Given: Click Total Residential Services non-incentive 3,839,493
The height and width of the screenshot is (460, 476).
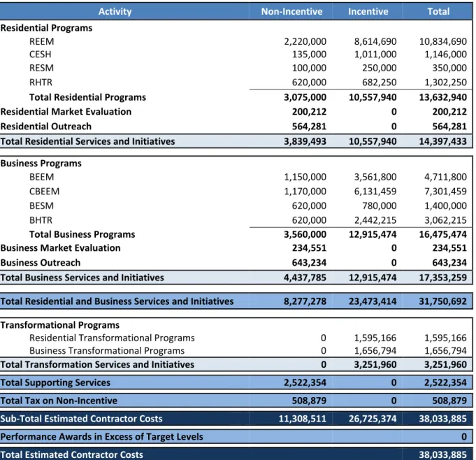Looking at the screenshot, I should coord(305,141).
